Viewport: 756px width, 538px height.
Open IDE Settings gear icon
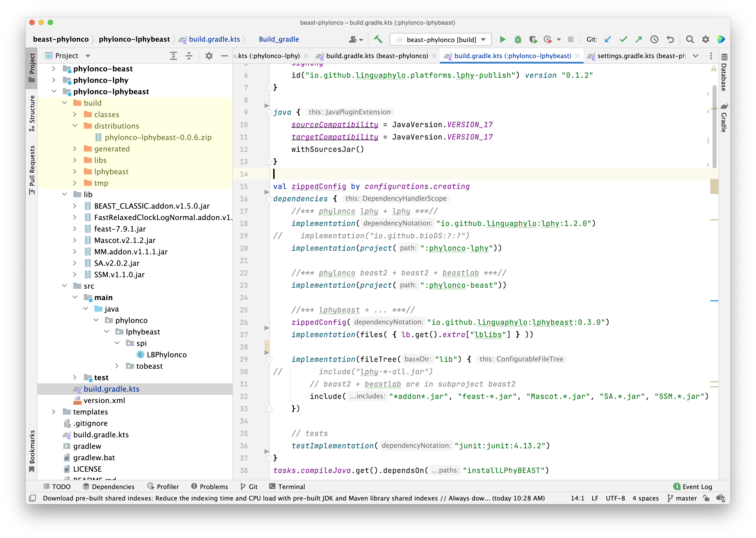point(706,39)
